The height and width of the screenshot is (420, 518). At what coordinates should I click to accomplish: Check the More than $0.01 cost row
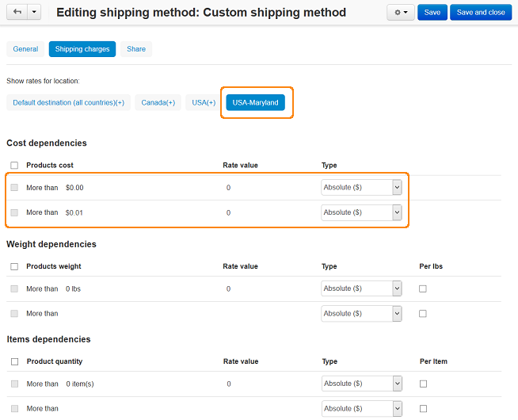tap(14, 212)
